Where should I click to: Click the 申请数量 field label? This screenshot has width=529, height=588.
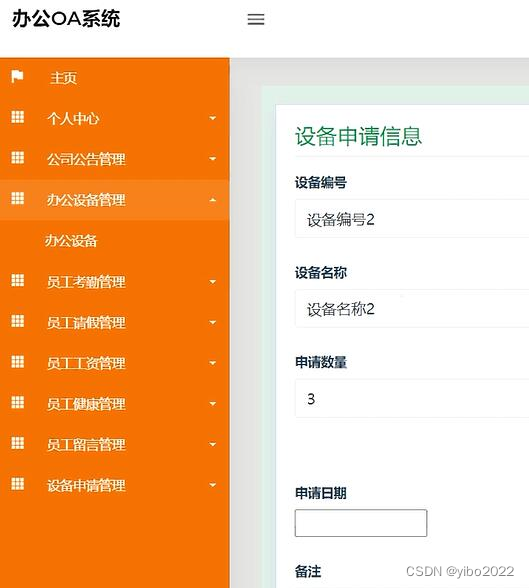(321, 362)
